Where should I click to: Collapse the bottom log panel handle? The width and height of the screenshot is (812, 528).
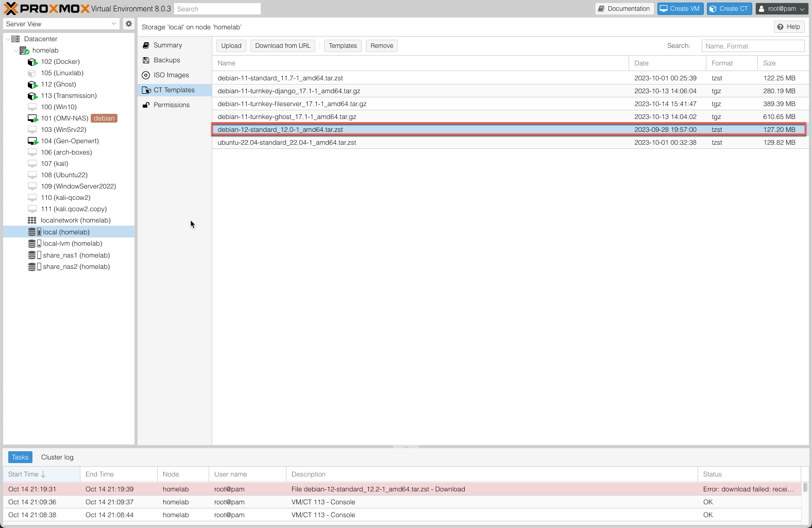point(406,447)
